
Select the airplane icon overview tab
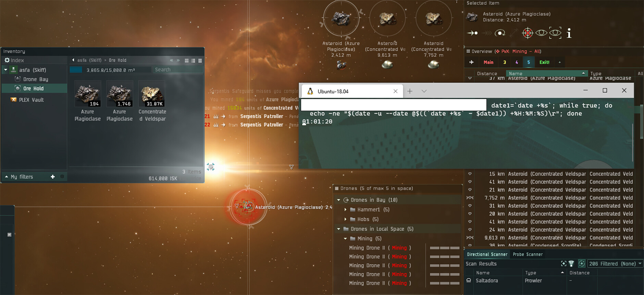pyautogui.click(x=472, y=62)
